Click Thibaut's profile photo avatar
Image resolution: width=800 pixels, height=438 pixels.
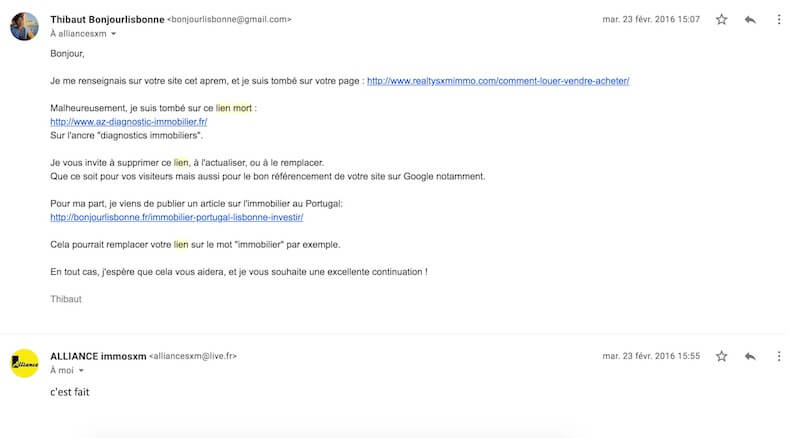click(24, 26)
